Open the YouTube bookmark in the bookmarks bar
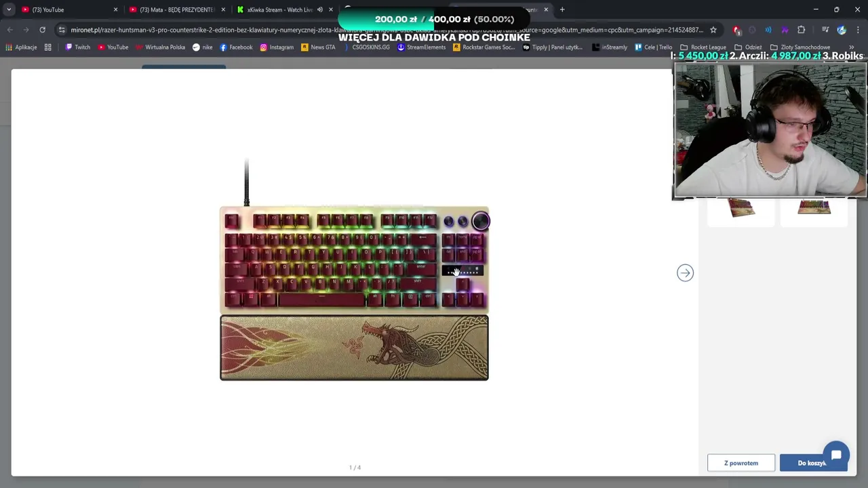868x488 pixels. pos(113,47)
